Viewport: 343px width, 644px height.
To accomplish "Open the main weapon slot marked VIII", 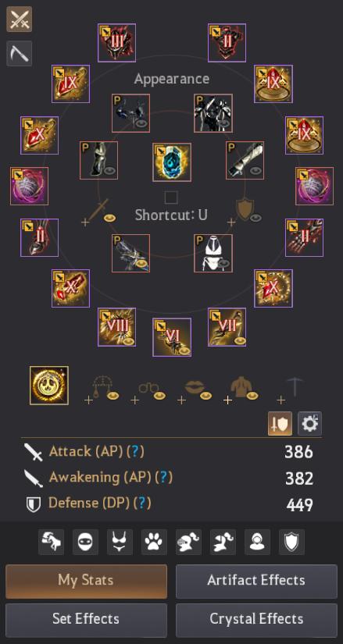I will [x=116, y=327].
